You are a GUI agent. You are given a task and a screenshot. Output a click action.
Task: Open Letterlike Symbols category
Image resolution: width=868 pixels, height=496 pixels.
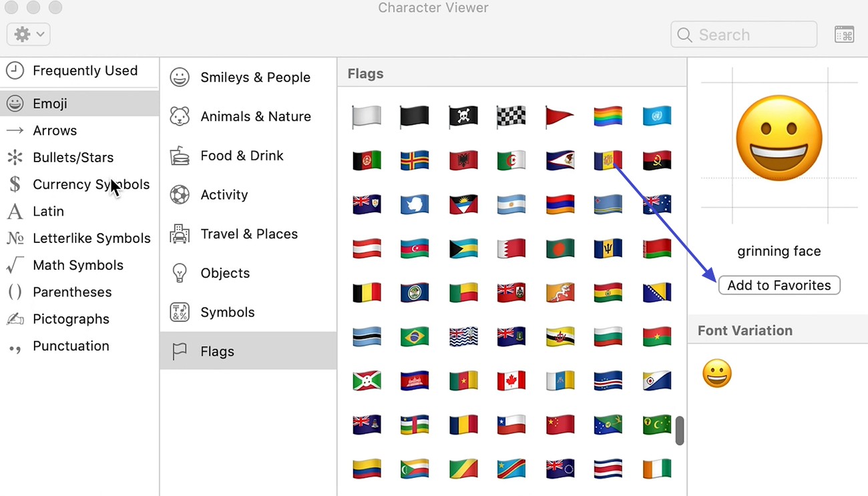tap(79, 238)
